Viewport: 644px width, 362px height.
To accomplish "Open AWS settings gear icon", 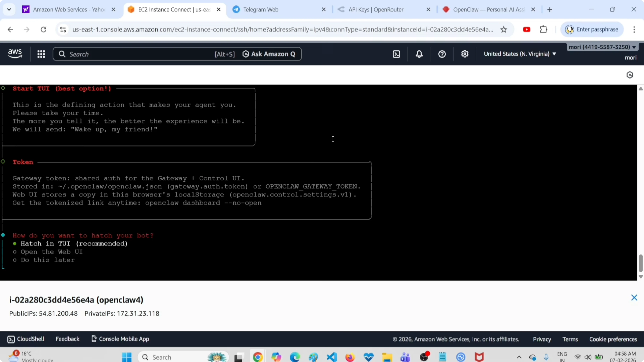I will [465, 54].
